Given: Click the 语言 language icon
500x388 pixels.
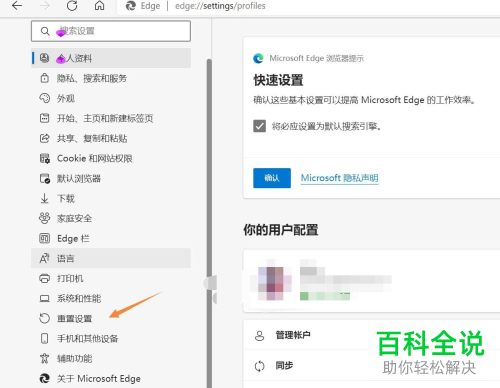Looking at the screenshot, I should [44, 258].
